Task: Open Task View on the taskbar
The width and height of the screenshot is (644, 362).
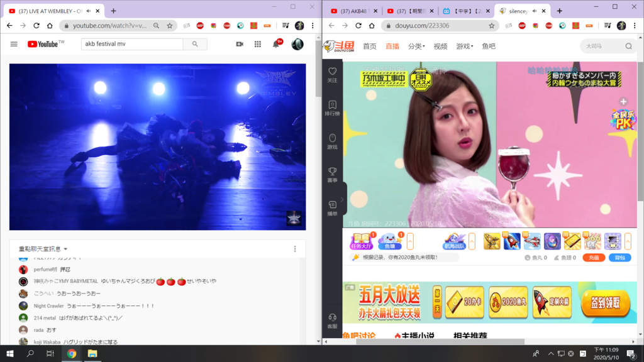Action: click(x=50, y=353)
